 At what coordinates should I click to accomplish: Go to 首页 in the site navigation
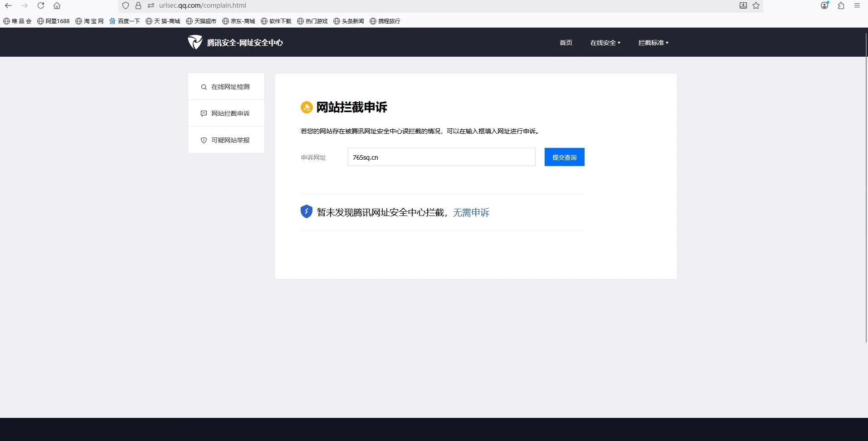coord(566,43)
